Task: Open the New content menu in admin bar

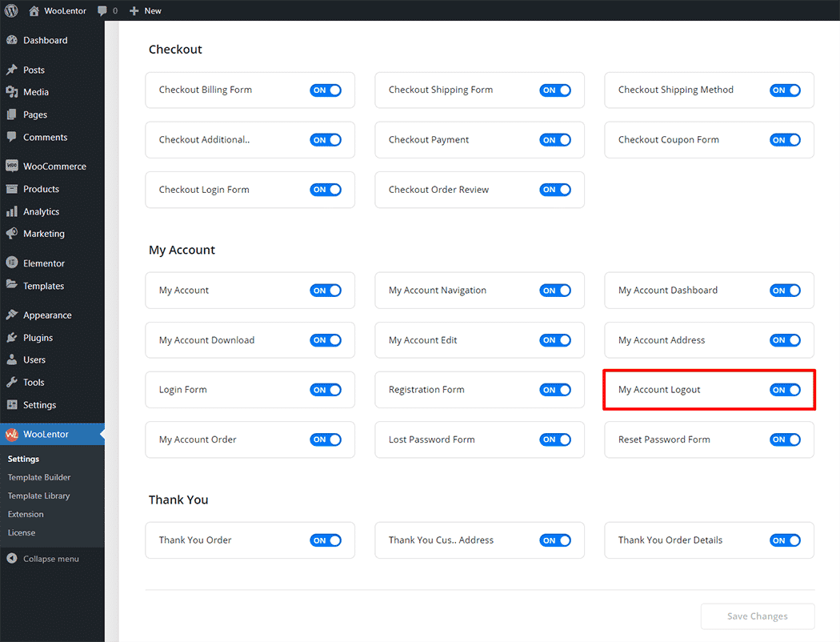Action: coord(146,10)
